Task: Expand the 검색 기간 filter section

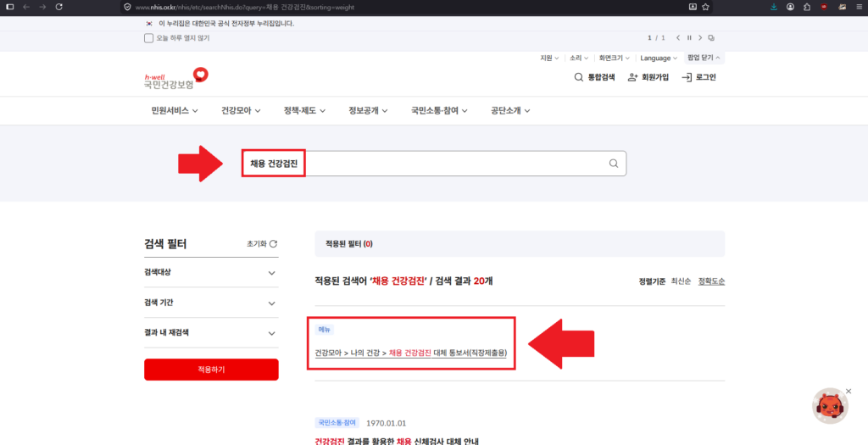Action: [211, 303]
